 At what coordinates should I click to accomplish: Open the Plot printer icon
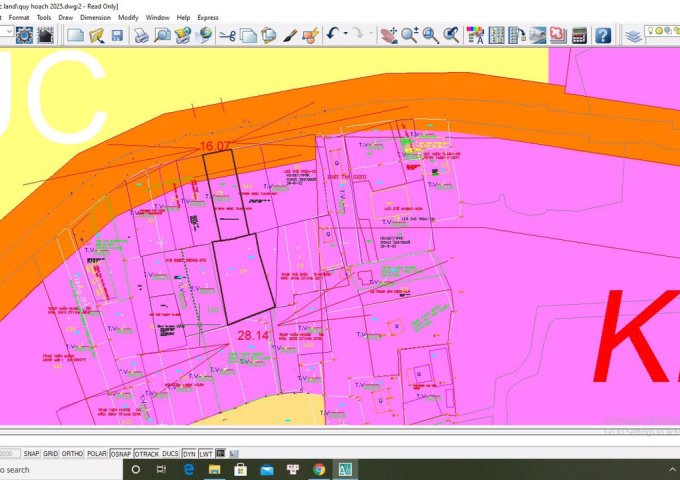click(x=141, y=36)
